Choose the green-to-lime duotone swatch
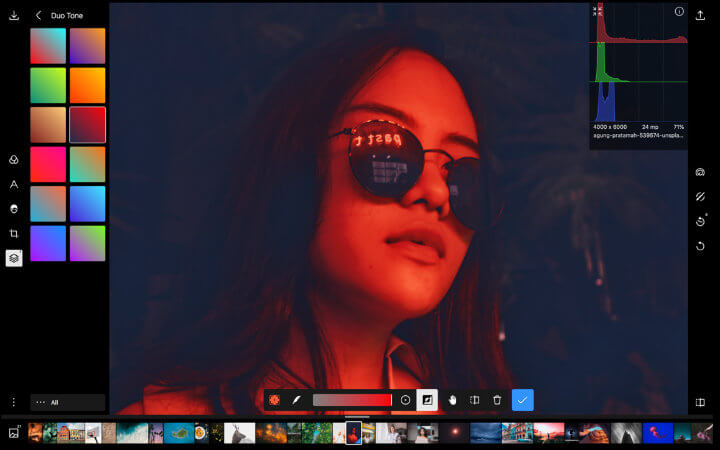Image resolution: width=720 pixels, height=450 pixels. (x=48, y=85)
